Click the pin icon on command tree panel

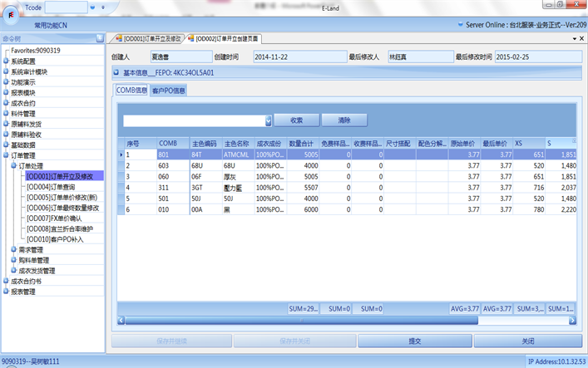pyautogui.click(x=99, y=38)
